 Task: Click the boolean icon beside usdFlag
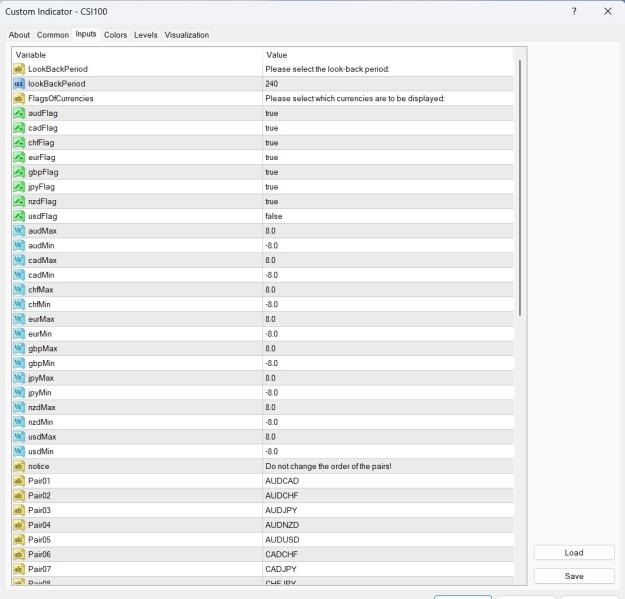coord(19,216)
